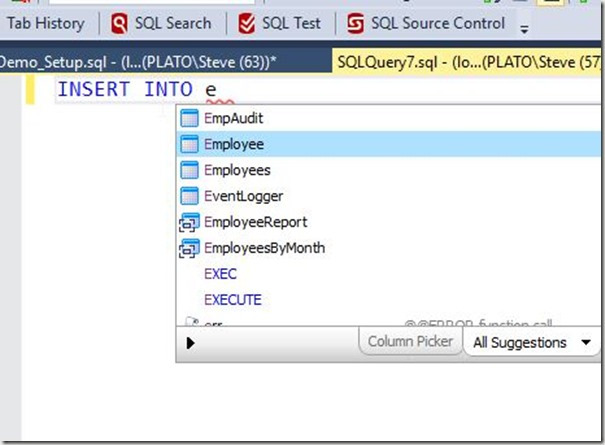Click the SQL Source Control icon
This screenshot has width=605, height=445.
pos(355,24)
